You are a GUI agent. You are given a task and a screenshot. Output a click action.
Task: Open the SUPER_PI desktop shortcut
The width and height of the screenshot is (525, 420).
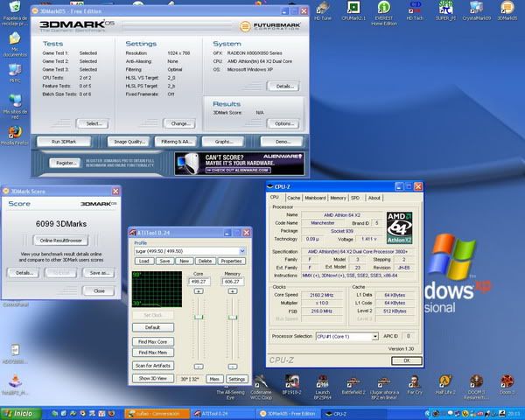coord(445,9)
